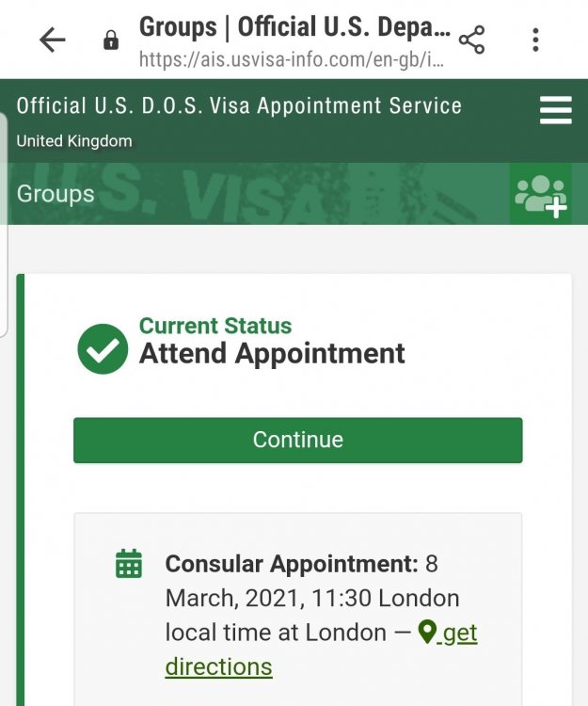
Task: Click the Groups section heading
Action: click(56, 194)
